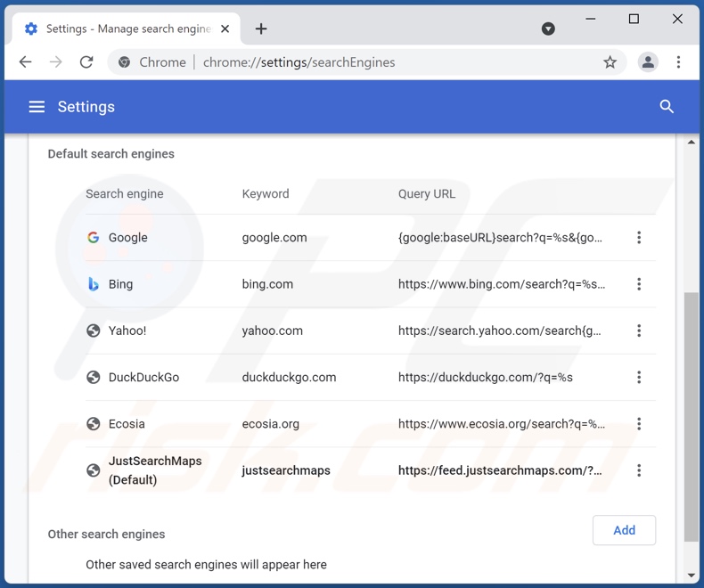Click the Keyword column header
This screenshot has height=588, width=704.
tap(266, 194)
